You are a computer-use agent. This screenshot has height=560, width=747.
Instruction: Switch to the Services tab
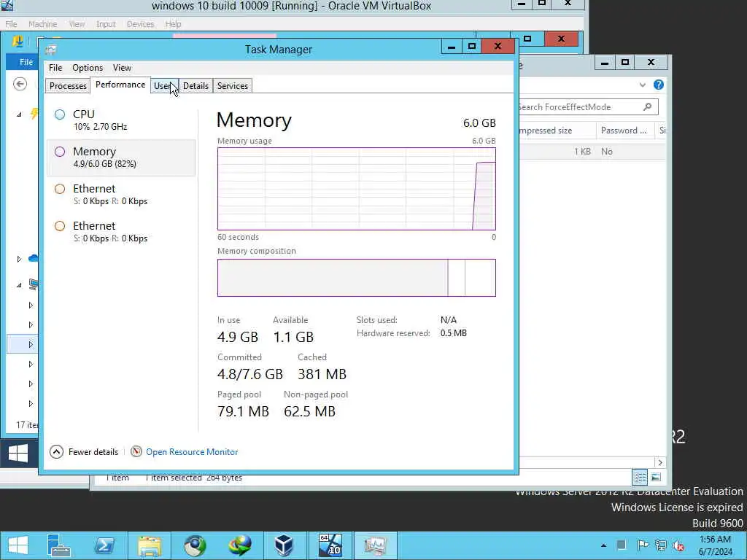pos(233,86)
